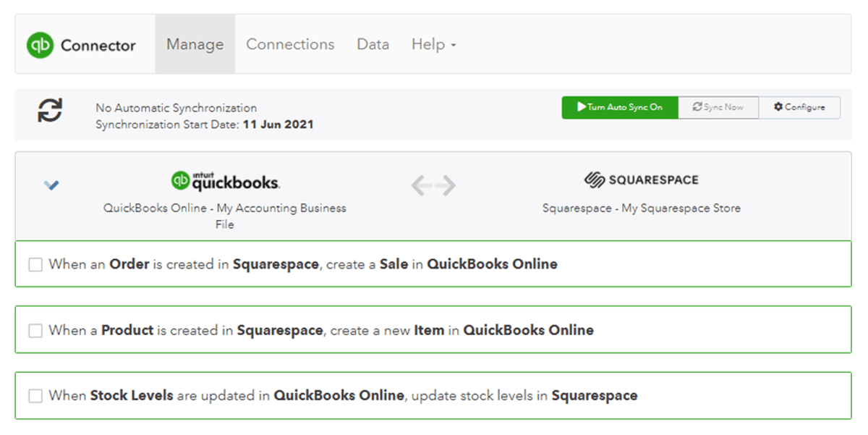This screenshot has height=435, width=868.
Task: Enable the Order to Sale sync rule
Action: (35, 264)
